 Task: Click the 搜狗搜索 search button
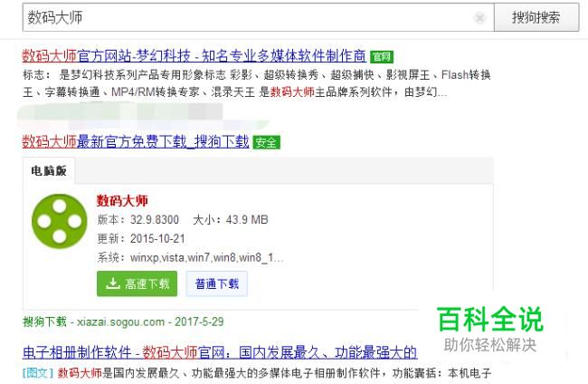tap(536, 17)
